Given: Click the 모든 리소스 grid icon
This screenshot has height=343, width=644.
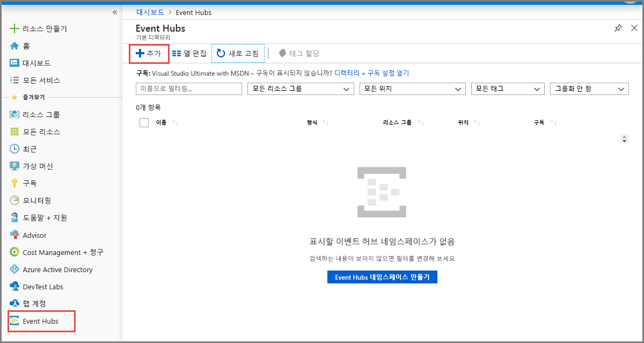Looking at the screenshot, I should pos(14,132).
